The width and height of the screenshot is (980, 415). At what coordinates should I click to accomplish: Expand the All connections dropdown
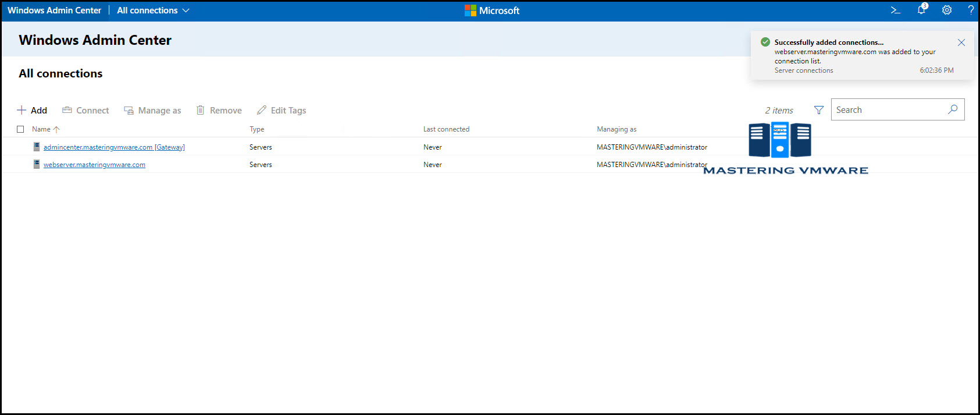pyautogui.click(x=154, y=10)
